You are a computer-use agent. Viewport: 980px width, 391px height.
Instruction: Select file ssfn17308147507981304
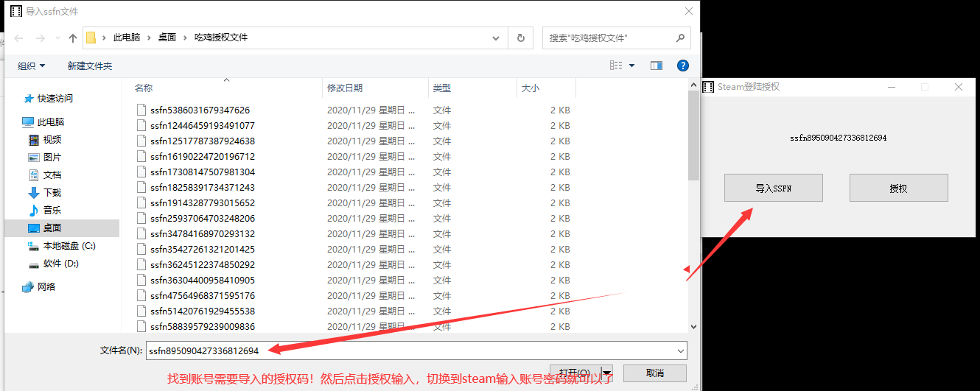[x=203, y=172]
